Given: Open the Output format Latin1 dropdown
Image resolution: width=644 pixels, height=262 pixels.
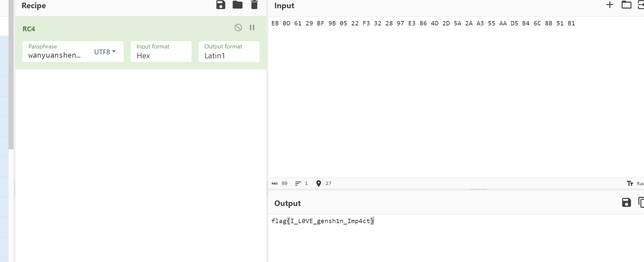Looking at the screenshot, I should pyautogui.click(x=229, y=52).
